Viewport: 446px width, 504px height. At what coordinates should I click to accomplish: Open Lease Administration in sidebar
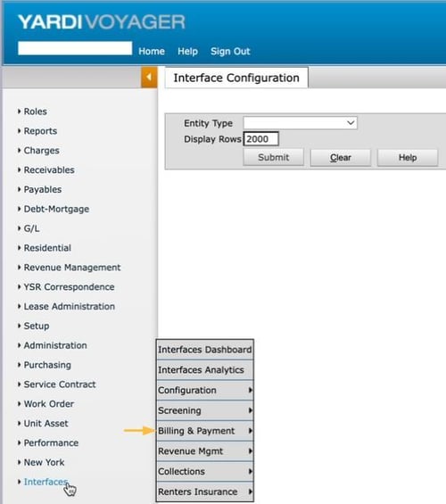(x=67, y=306)
